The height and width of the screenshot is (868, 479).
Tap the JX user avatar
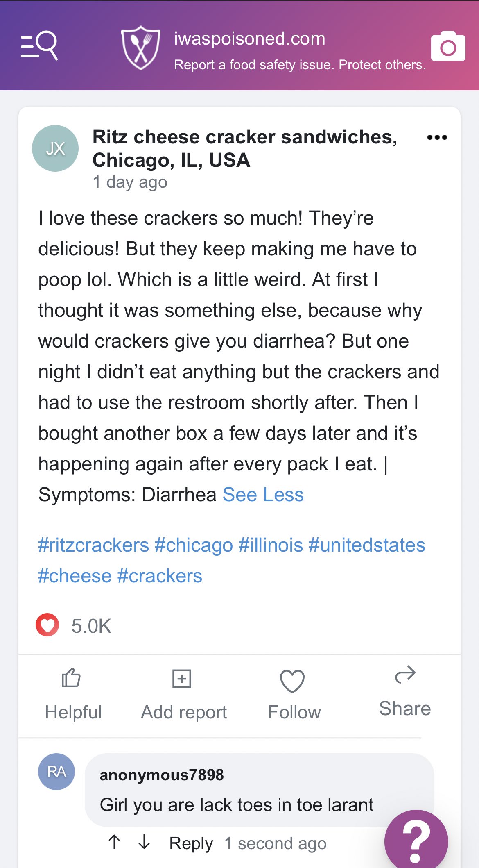55,148
